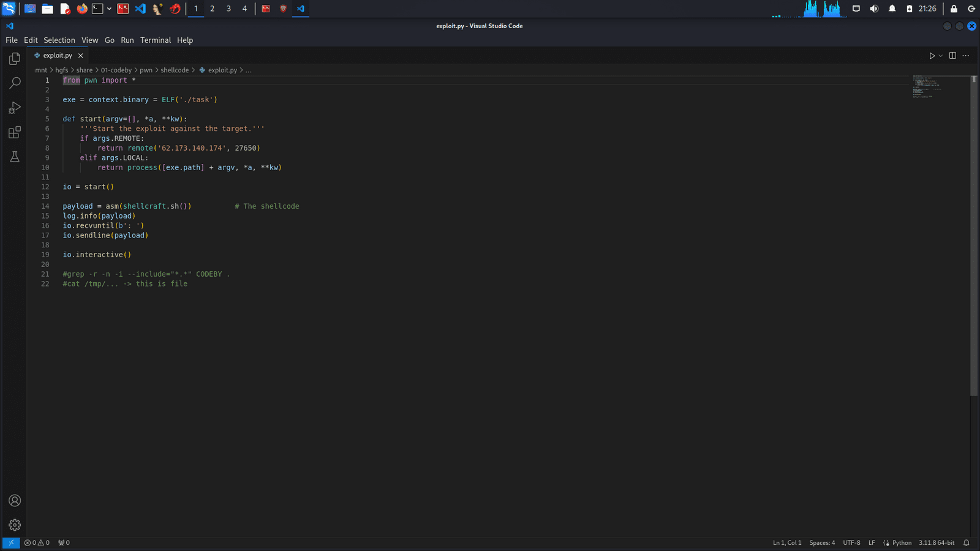
Task: Change cursor position via 'Ln 1, Col 1'
Action: [x=787, y=543]
